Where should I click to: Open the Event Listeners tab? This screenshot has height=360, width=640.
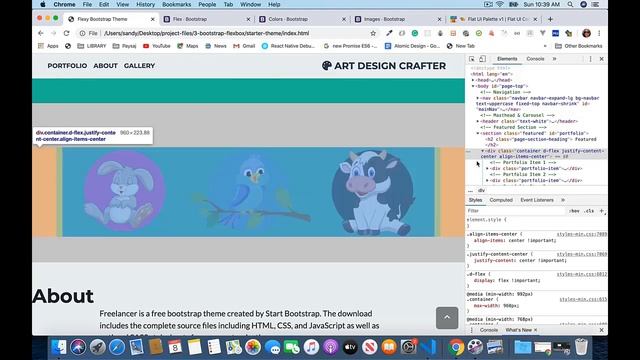pyautogui.click(x=537, y=200)
